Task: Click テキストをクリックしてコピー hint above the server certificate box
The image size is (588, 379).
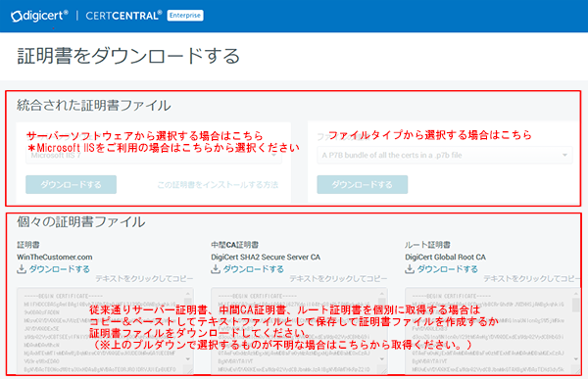Action: click(144, 278)
